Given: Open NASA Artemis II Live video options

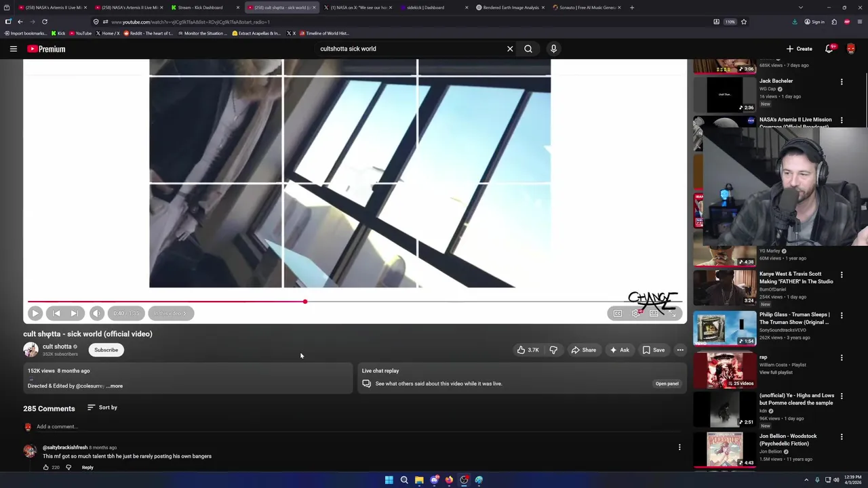Looking at the screenshot, I should pos(842,121).
